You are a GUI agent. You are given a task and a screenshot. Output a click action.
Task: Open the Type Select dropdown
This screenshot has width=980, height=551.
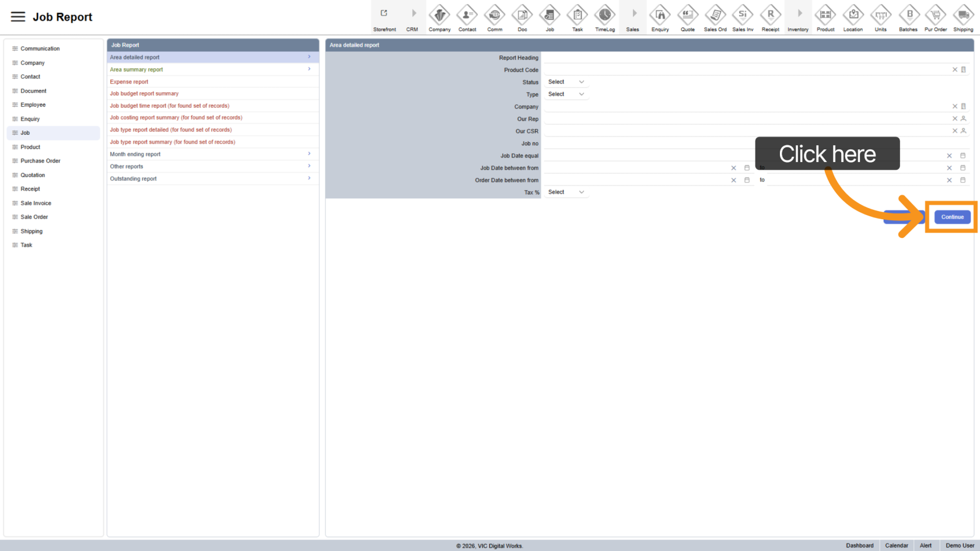[x=565, y=94]
